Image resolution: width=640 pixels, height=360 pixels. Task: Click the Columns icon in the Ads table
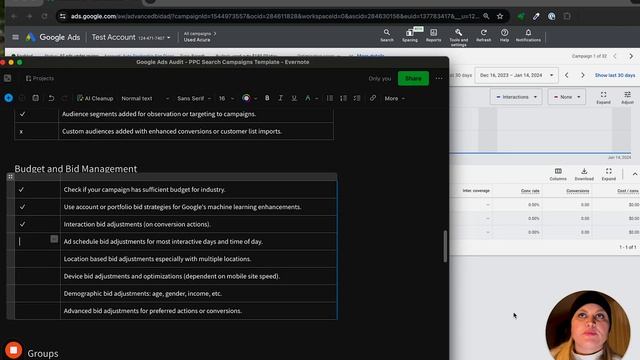pyautogui.click(x=558, y=174)
